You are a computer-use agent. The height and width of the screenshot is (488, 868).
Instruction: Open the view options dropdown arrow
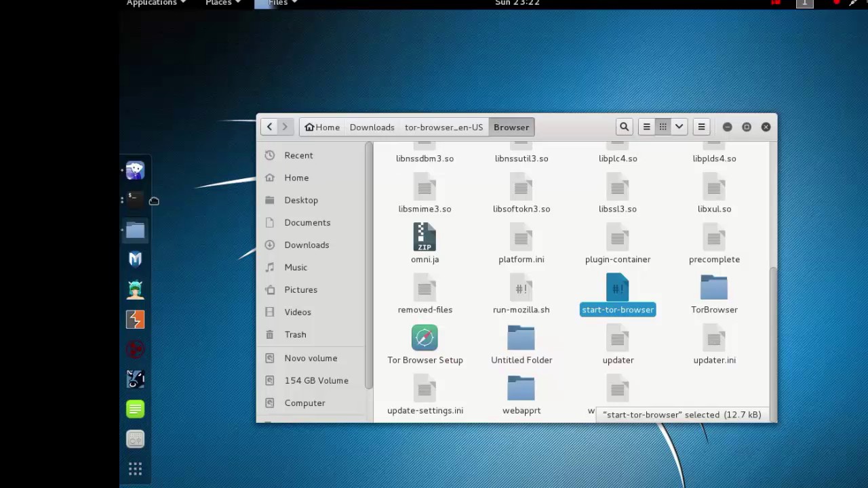[679, 127]
